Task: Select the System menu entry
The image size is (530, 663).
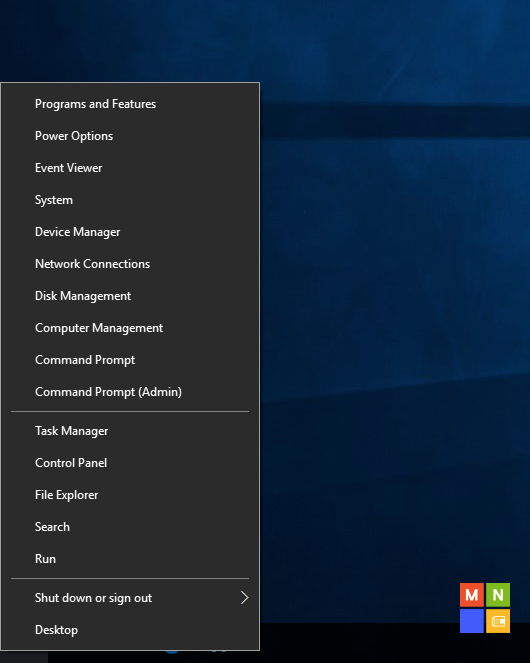Action: coord(130,200)
